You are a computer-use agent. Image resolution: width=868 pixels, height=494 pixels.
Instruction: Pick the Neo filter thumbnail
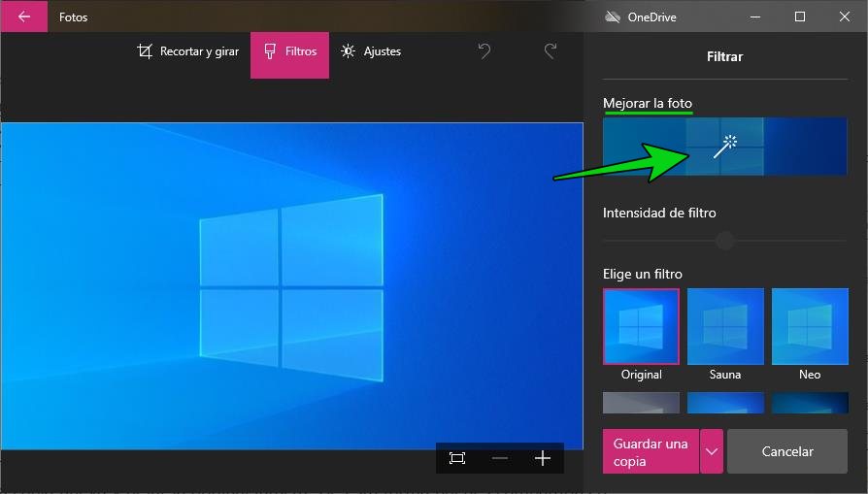pos(810,326)
